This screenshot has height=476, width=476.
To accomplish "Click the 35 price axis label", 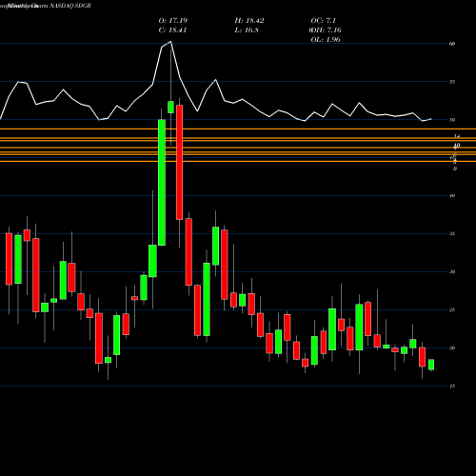I will (452, 234).
